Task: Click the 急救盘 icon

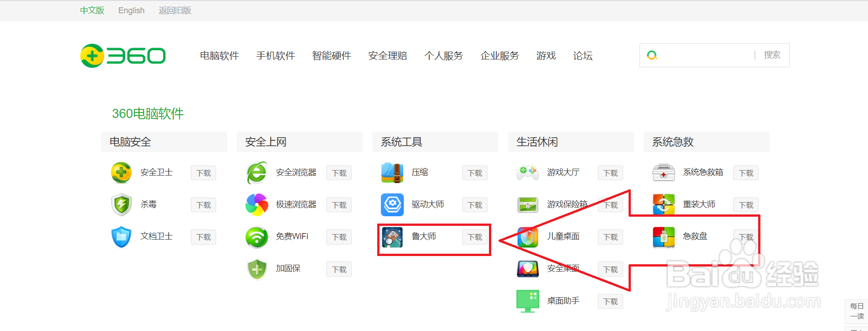Action: [x=663, y=237]
